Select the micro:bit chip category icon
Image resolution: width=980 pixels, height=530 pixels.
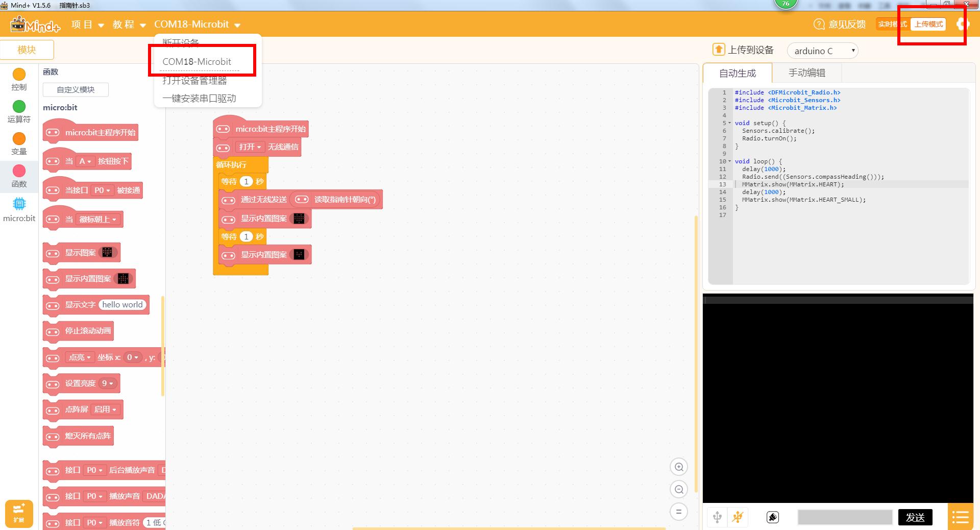click(19, 204)
